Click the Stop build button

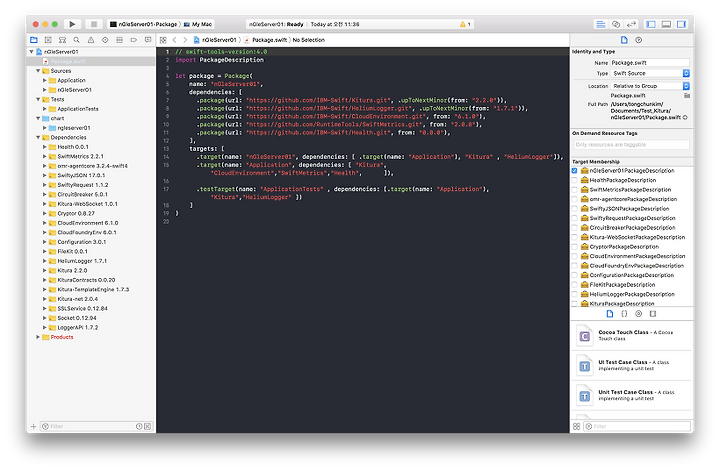click(x=94, y=24)
